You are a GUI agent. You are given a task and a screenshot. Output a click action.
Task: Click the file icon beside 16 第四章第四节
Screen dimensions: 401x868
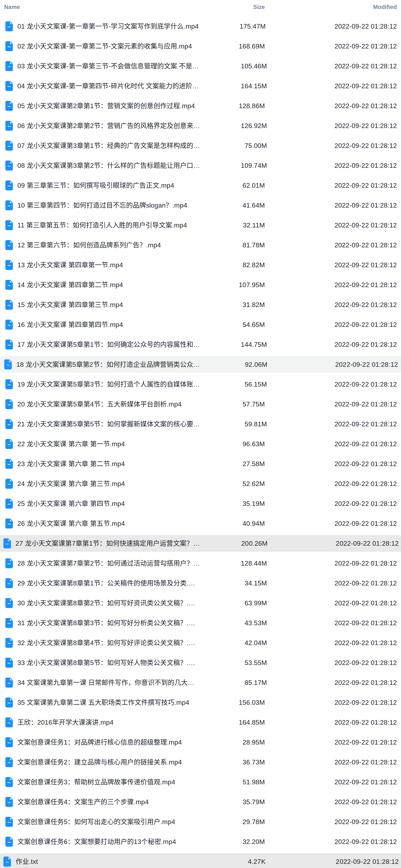9,324
